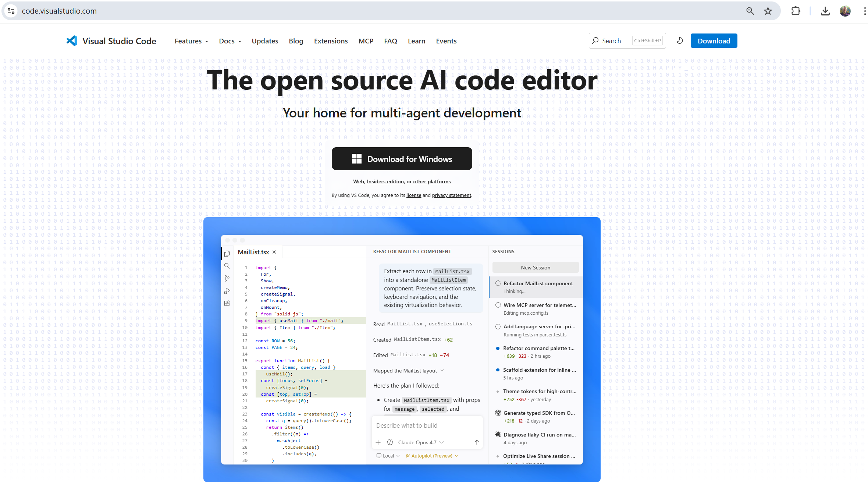868x484 pixels.
Task: Open the privacy statement link
Action: click(452, 195)
